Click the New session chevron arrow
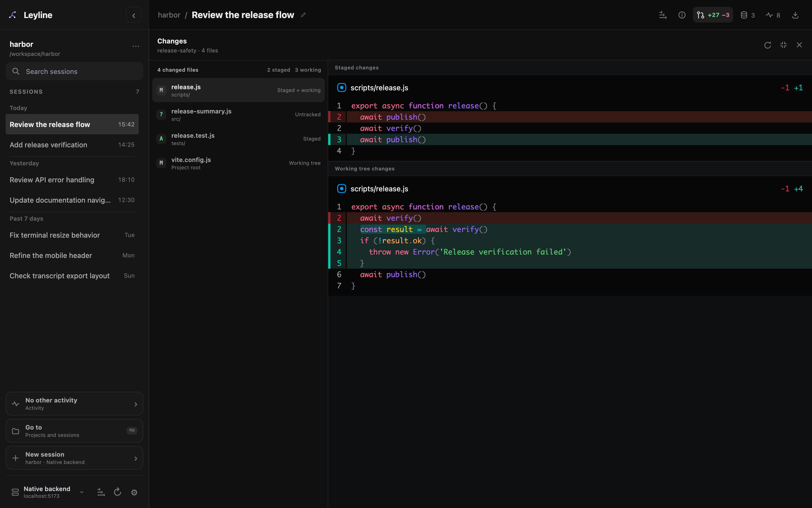 [136, 458]
